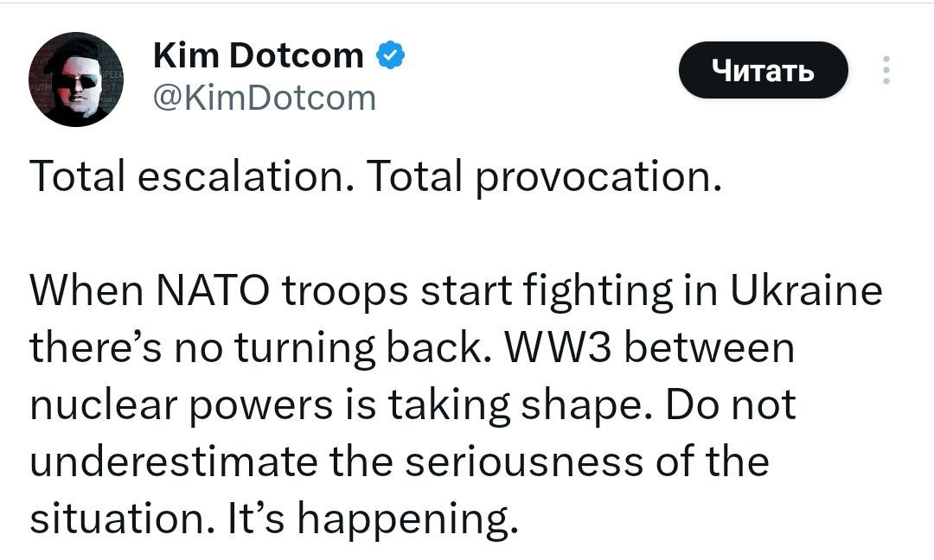Open the Kim Dotcom display name link
Screen dimensions: 934x560
[258, 55]
